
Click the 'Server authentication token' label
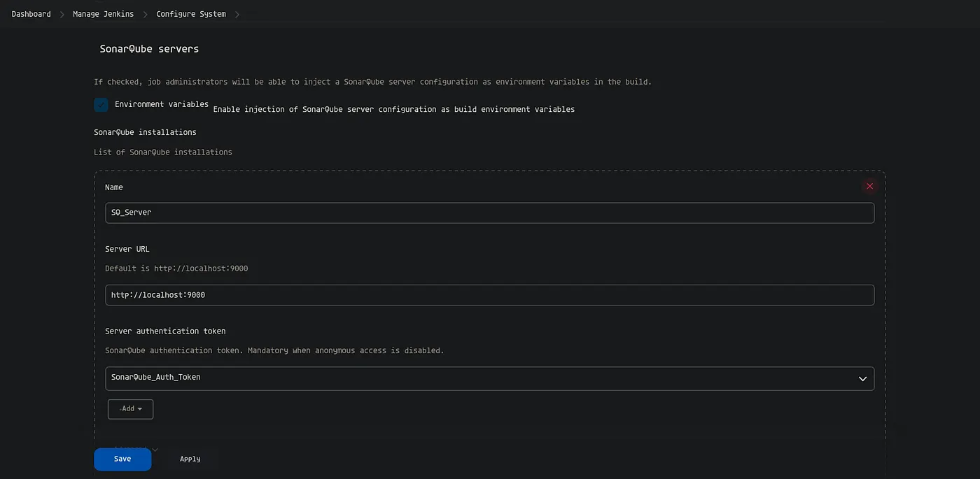tap(165, 331)
